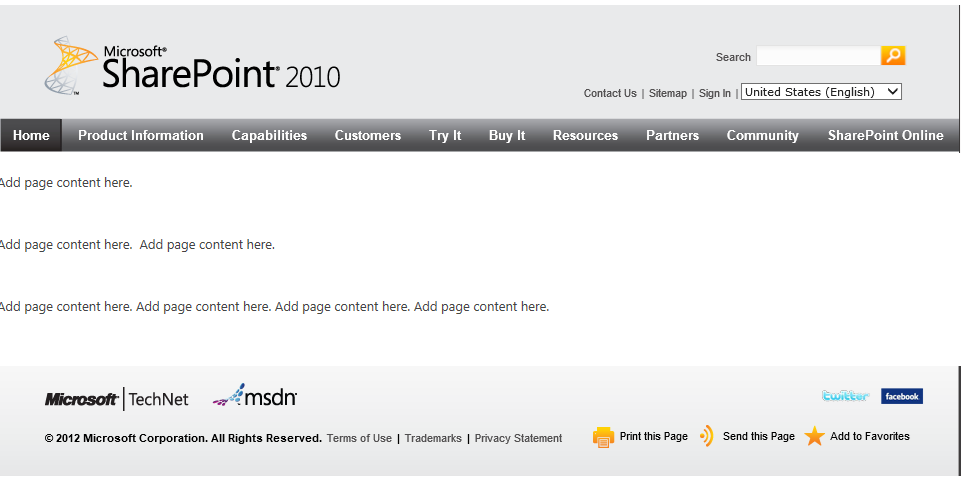Open the Partners menu

pos(672,135)
